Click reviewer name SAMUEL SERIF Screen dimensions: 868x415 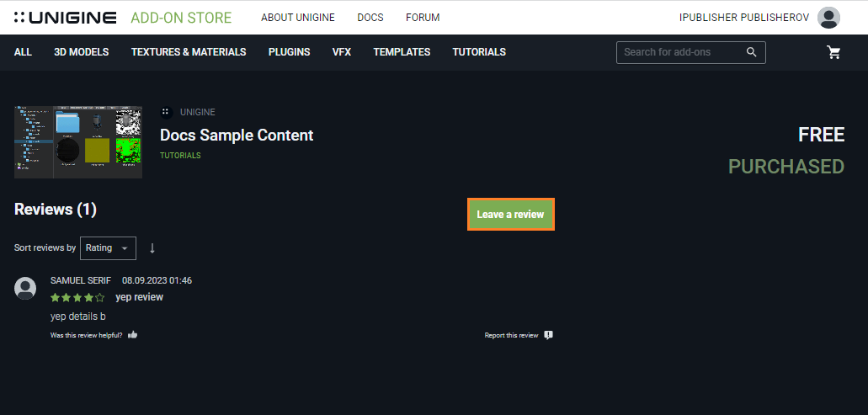[x=80, y=280]
